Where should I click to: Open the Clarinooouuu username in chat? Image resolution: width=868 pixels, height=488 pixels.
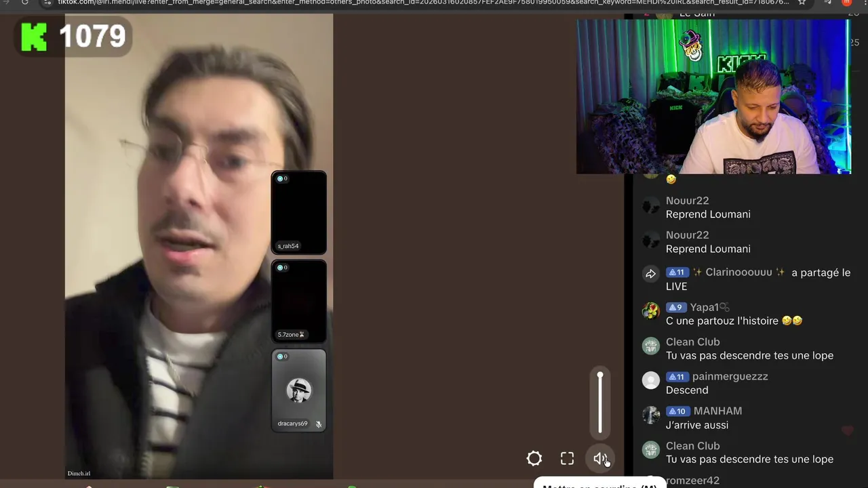(738, 272)
